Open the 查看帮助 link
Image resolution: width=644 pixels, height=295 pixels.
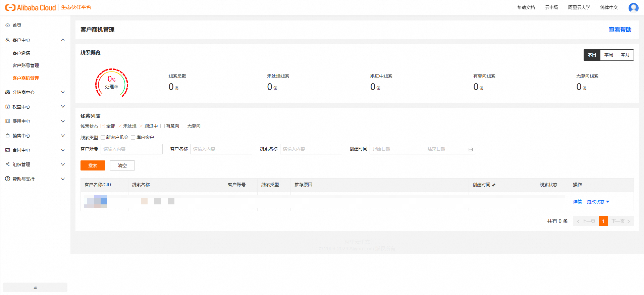click(x=620, y=30)
